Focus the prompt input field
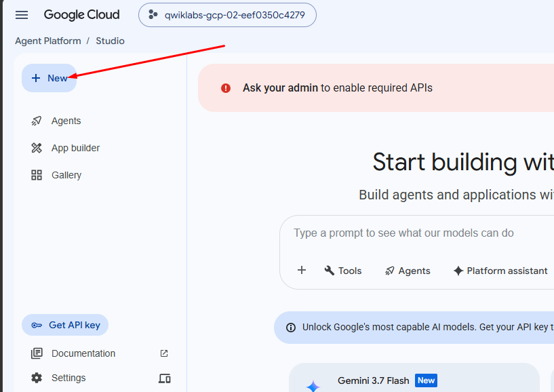Viewport: 554px width, 392px height. point(403,233)
